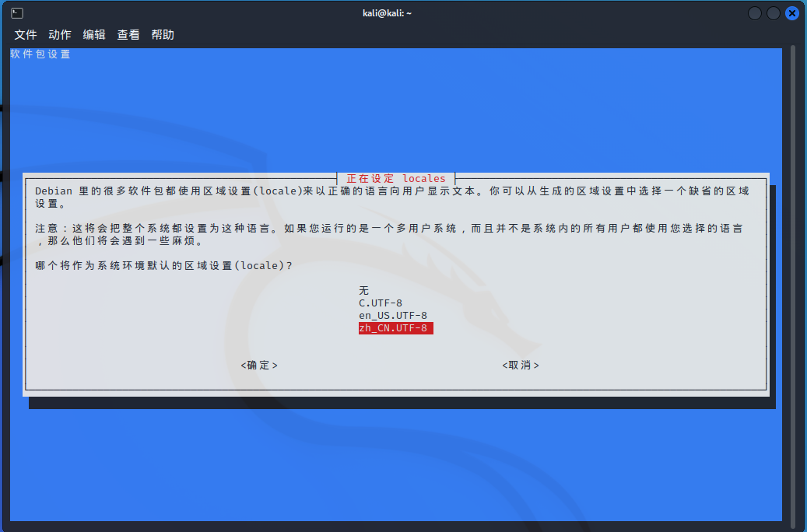The image size is (807, 532).
Task: Open the 查看 menu
Action: [128, 35]
